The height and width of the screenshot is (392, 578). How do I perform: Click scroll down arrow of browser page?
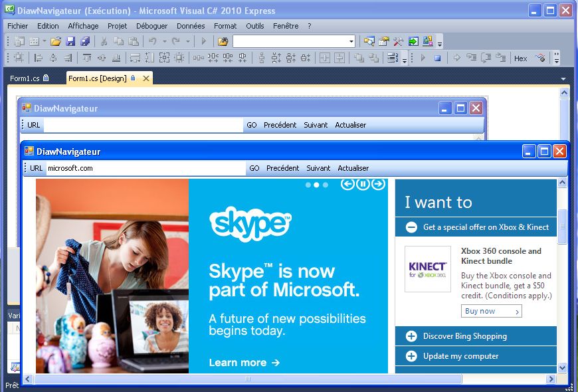563,367
